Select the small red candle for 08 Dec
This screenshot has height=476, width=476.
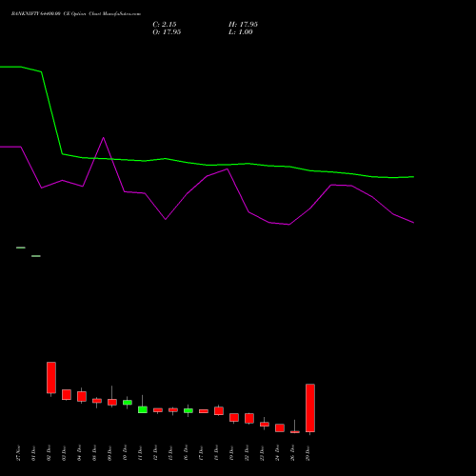point(97,401)
